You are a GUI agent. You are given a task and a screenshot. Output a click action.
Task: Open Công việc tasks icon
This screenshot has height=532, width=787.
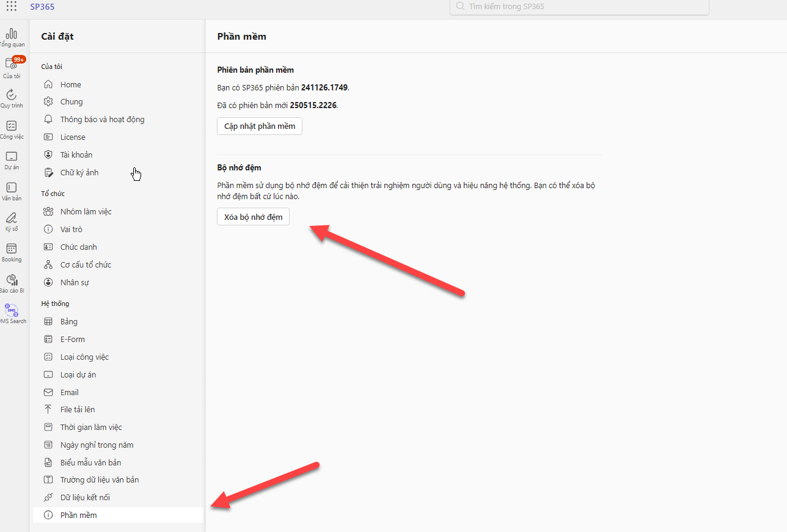12,129
